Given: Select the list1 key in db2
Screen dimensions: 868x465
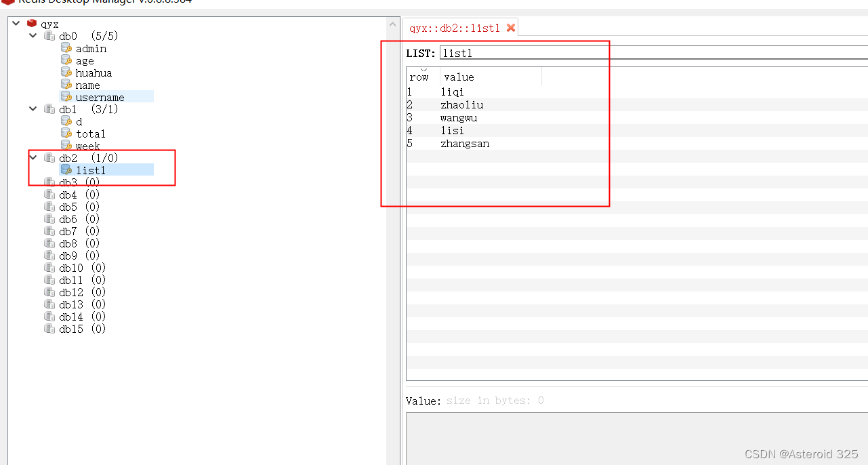Looking at the screenshot, I should (x=91, y=170).
